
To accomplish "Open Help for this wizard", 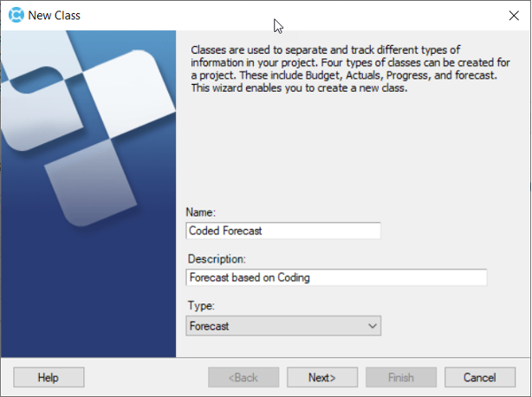I will (49, 377).
